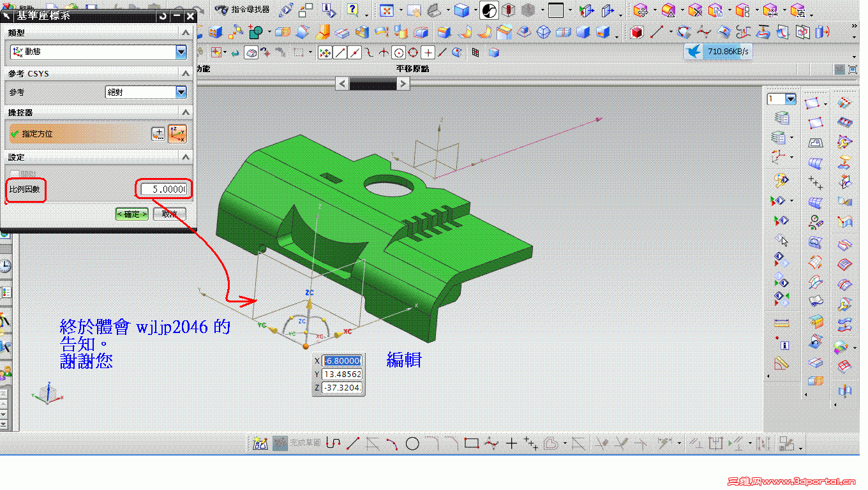Toggle the midpoint snap option
868x490 pixels.
click(354, 52)
